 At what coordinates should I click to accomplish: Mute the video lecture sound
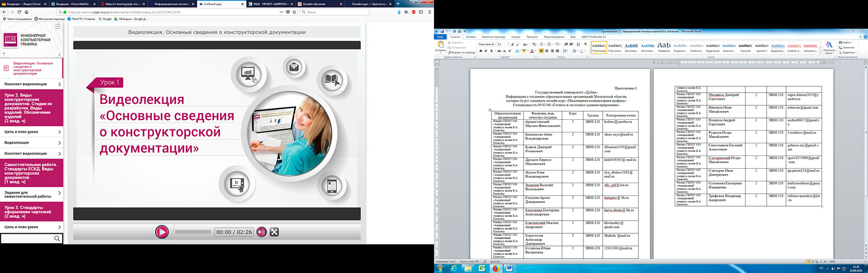(x=261, y=232)
